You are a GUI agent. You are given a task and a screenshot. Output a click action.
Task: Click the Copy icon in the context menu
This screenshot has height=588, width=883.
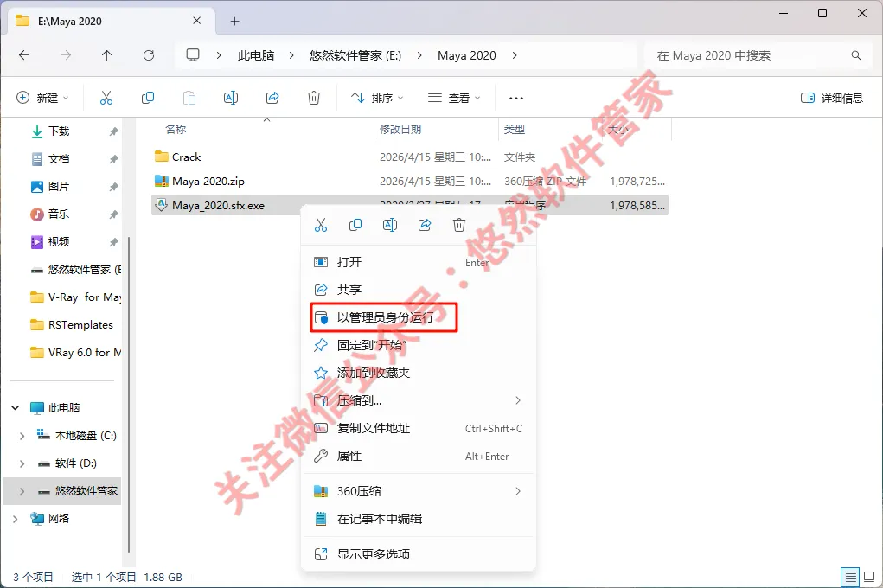pyautogui.click(x=355, y=226)
